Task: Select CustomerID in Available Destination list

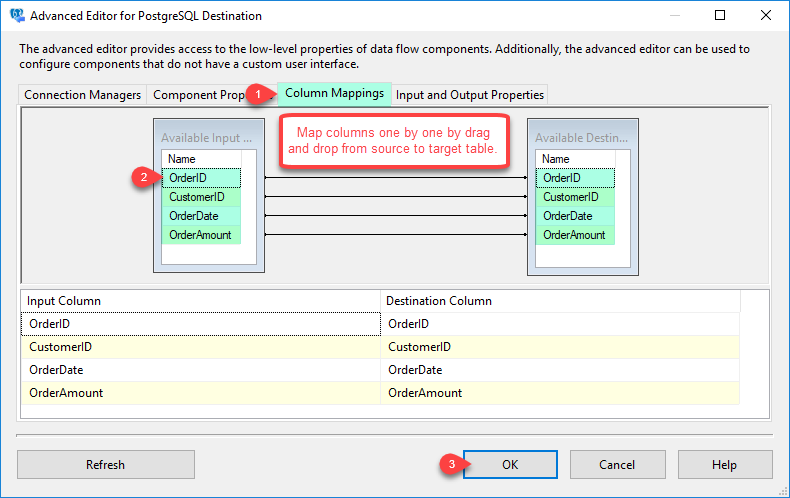Action: [x=575, y=197]
